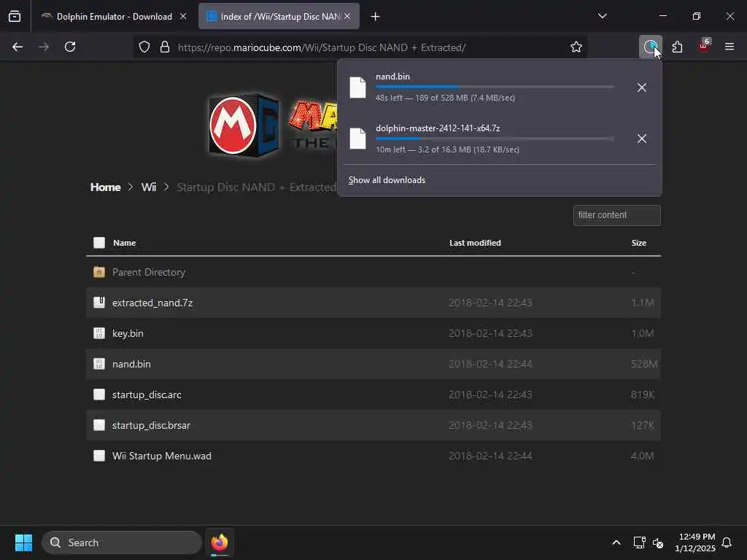
Task: Click the extracted_nand.7z archive icon
Action: tap(99, 303)
